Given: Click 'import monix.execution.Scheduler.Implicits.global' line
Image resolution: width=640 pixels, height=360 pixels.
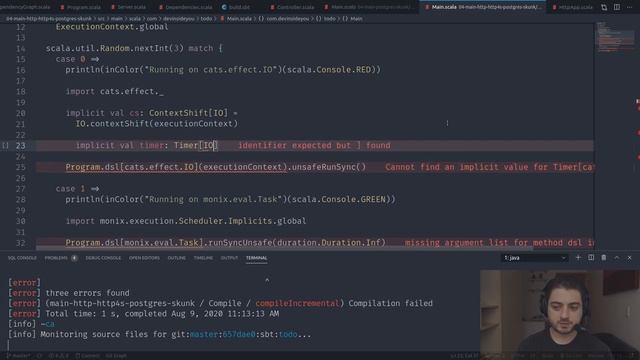Looking at the screenshot, I should click(x=186, y=221).
